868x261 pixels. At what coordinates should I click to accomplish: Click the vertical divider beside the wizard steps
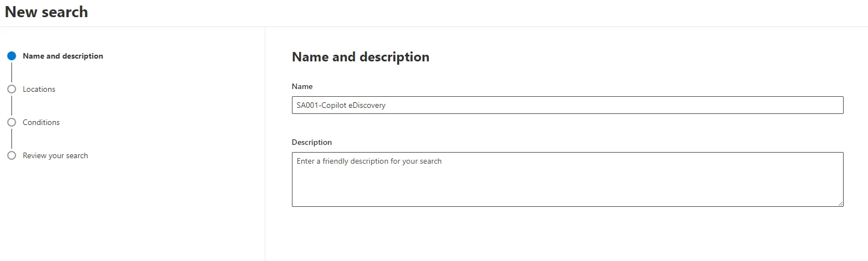(x=265, y=144)
